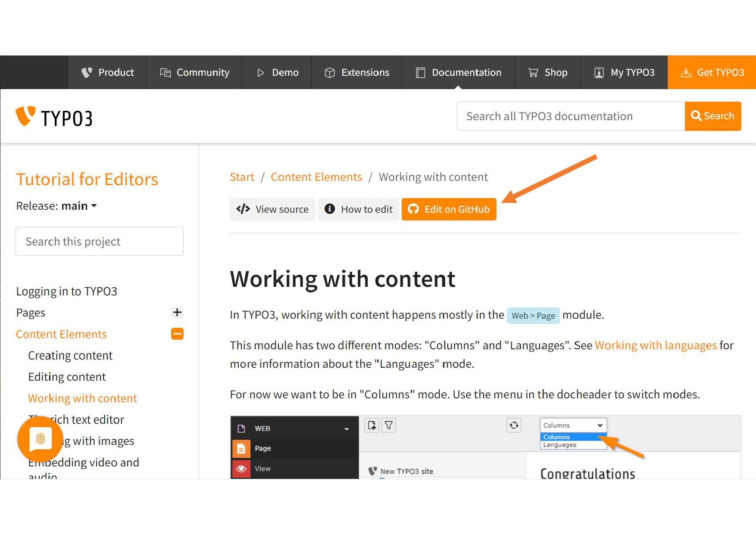This screenshot has width=756, height=534.
Task: Click the TYPO3 logo
Action: (54, 117)
